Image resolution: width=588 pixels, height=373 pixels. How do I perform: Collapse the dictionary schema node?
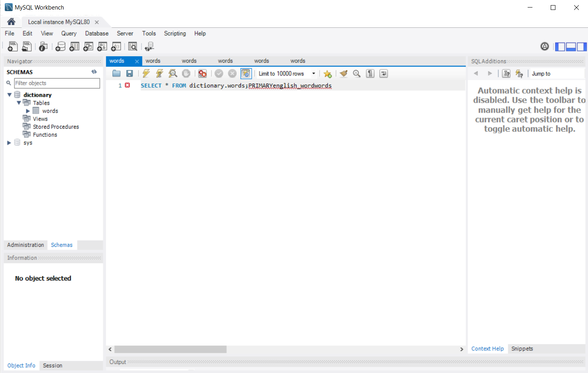pyautogui.click(x=10, y=95)
